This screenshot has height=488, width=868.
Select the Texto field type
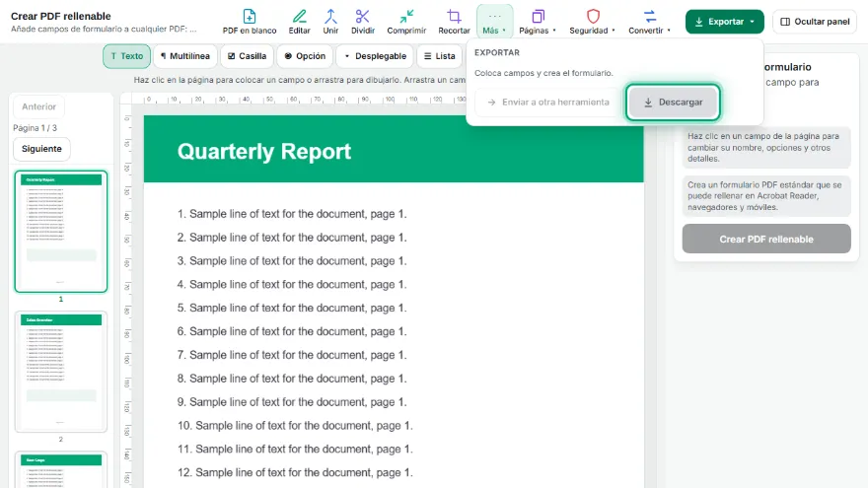click(x=127, y=56)
